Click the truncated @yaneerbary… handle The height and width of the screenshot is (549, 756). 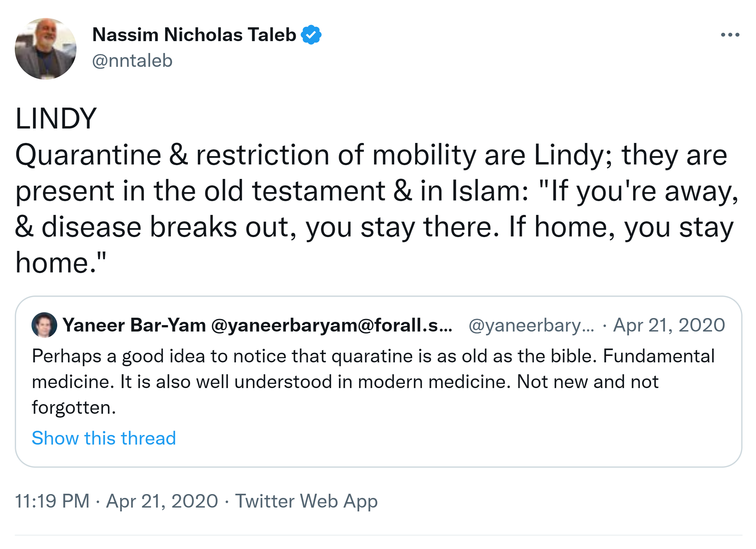pyautogui.click(x=531, y=325)
